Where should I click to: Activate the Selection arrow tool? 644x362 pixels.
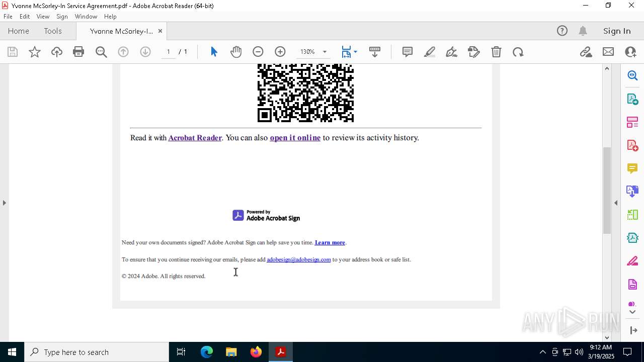tap(214, 52)
